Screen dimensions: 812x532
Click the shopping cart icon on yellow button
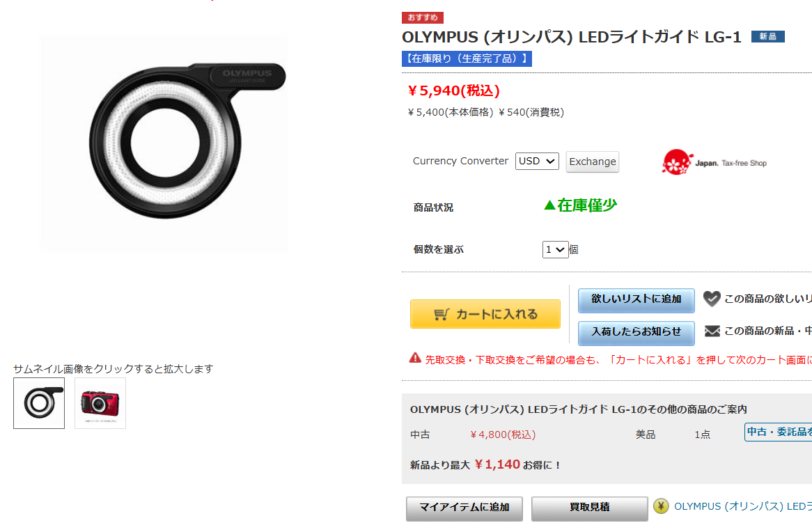(442, 315)
